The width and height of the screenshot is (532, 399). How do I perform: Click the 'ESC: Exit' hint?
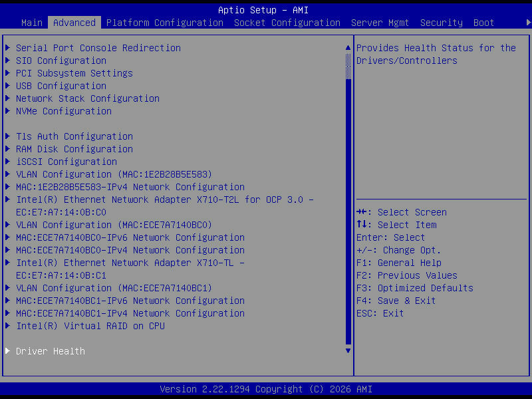point(380,313)
